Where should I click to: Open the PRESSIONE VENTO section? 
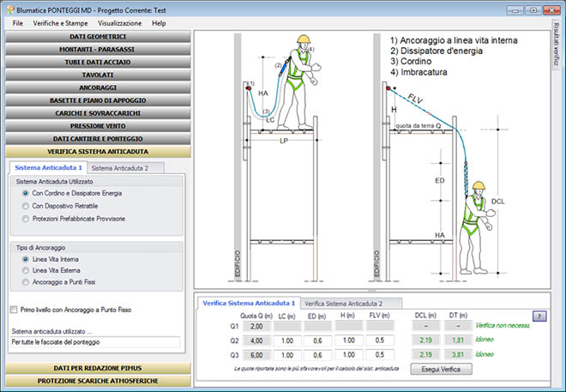pos(97,125)
